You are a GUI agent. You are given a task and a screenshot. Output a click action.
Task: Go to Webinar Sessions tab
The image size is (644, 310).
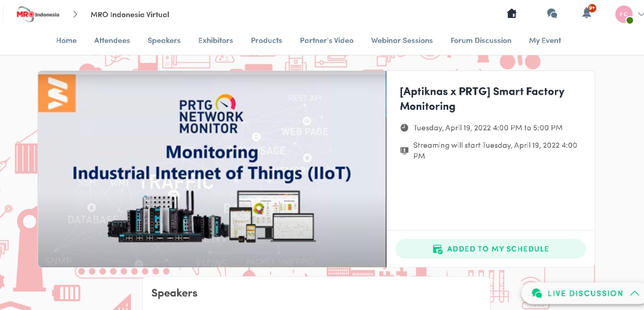(x=402, y=40)
